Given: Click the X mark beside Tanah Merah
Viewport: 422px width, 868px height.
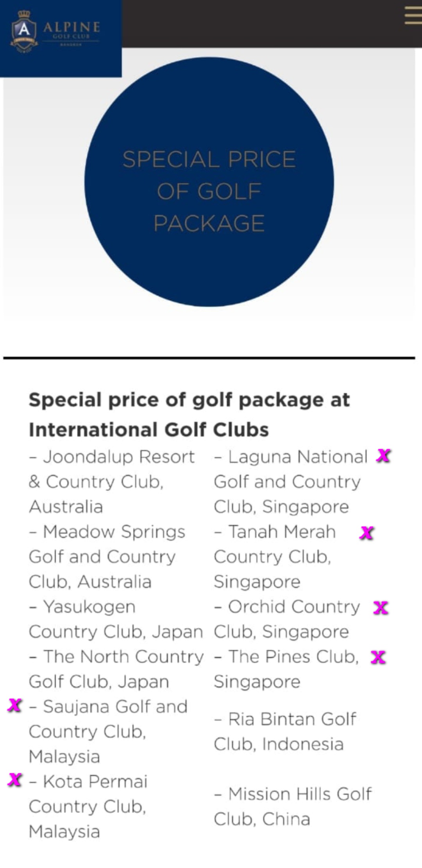Looking at the screenshot, I should [367, 533].
